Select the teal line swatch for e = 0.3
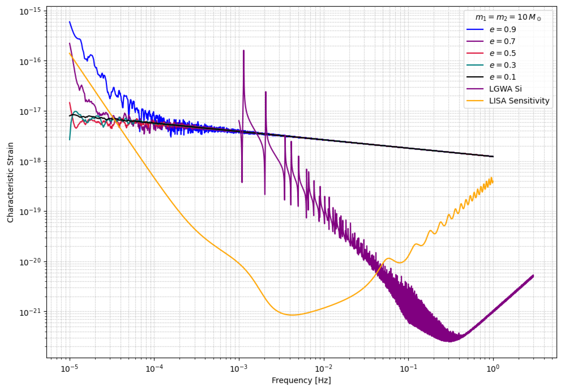The width and height of the screenshot is (566, 392). [x=475, y=65]
